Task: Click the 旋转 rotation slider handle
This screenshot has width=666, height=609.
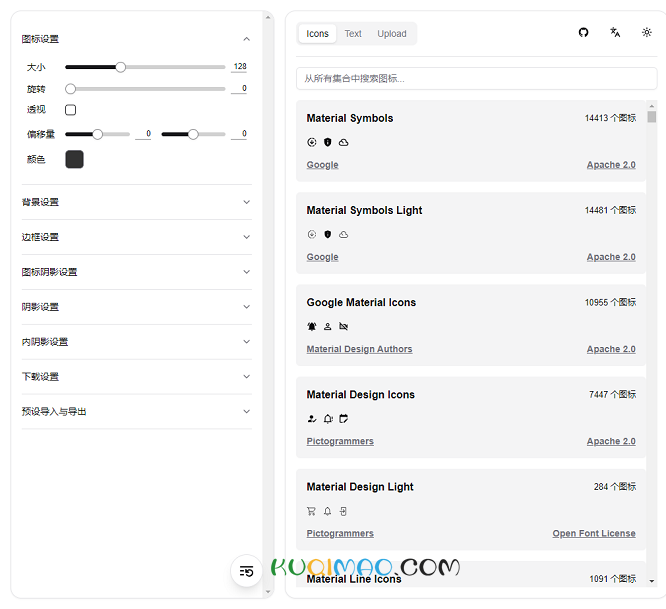Action: (71, 89)
